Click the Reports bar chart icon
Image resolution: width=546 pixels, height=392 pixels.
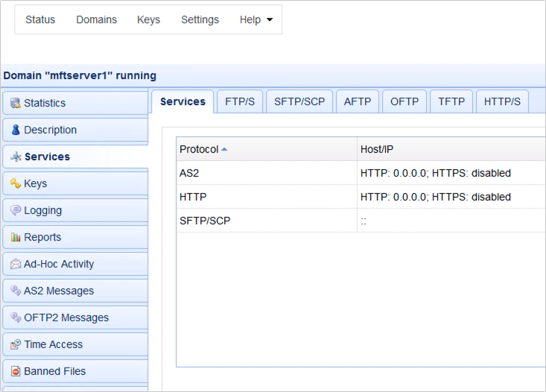pyautogui.click(x=15, y=238)
